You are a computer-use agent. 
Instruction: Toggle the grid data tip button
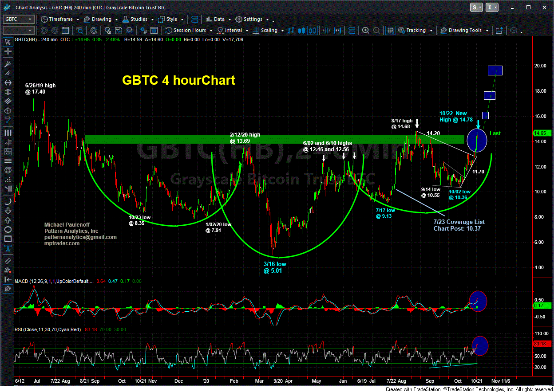coord(390,30)
